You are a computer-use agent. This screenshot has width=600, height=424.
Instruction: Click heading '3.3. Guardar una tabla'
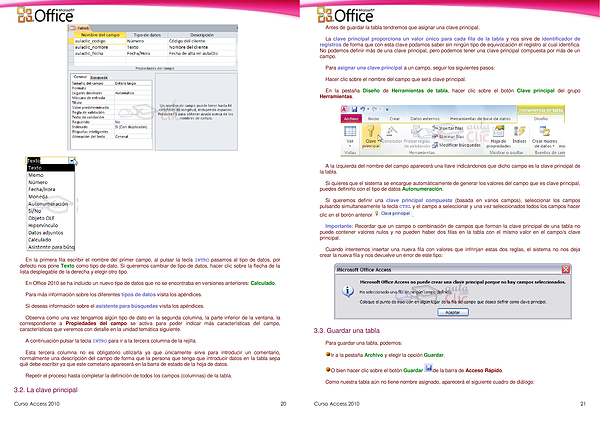point(347,331)
